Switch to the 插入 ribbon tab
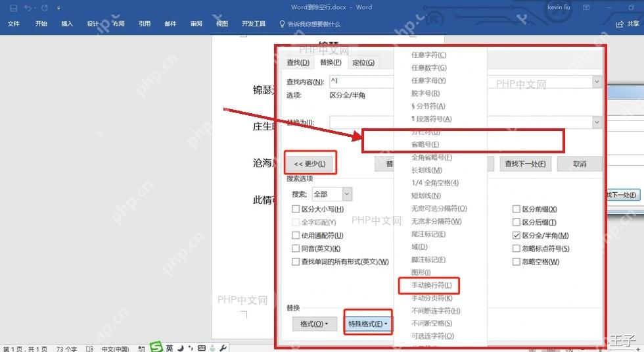This screenshot has height=352, width=644. click(x=67, y=24)
